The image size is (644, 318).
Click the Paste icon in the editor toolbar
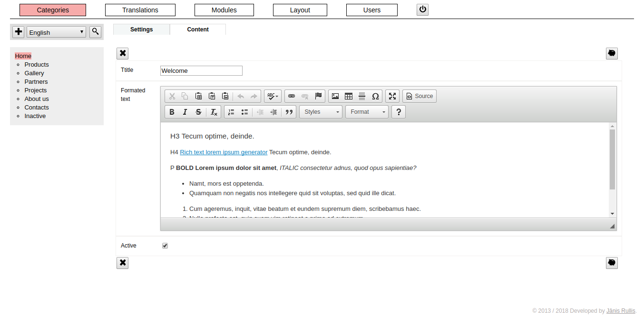pyautogui.click(x=199, y=96)
